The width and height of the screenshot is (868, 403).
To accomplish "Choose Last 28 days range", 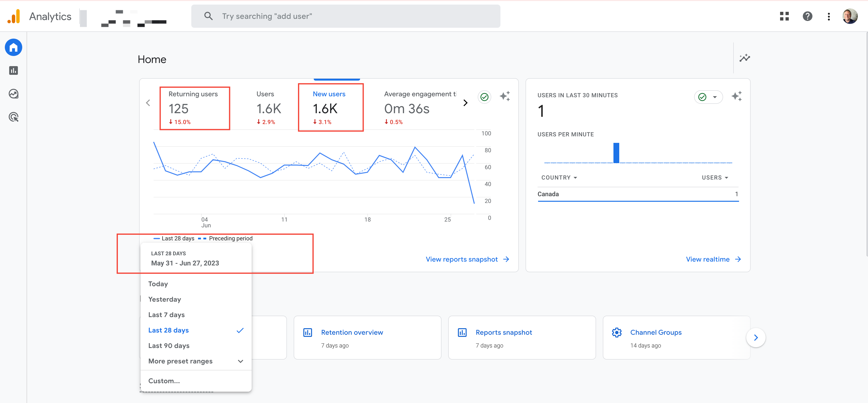I will pyautogui.click(x=196, y=330).
